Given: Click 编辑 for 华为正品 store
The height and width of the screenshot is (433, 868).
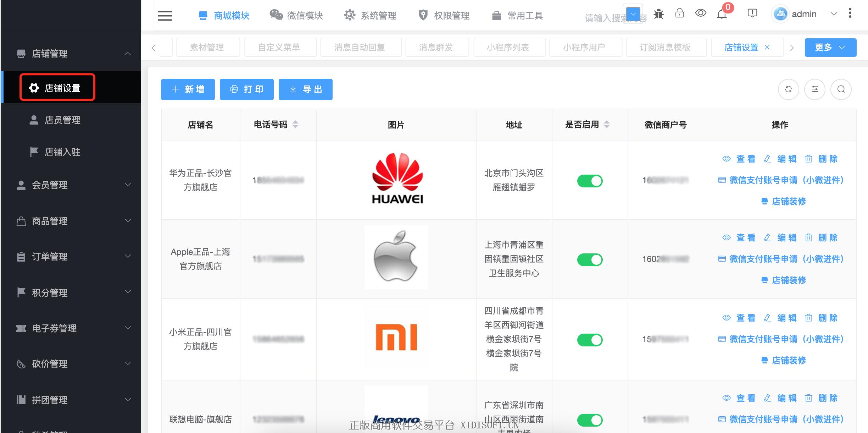Looking at the screenshot, I should tap(780, 159).
